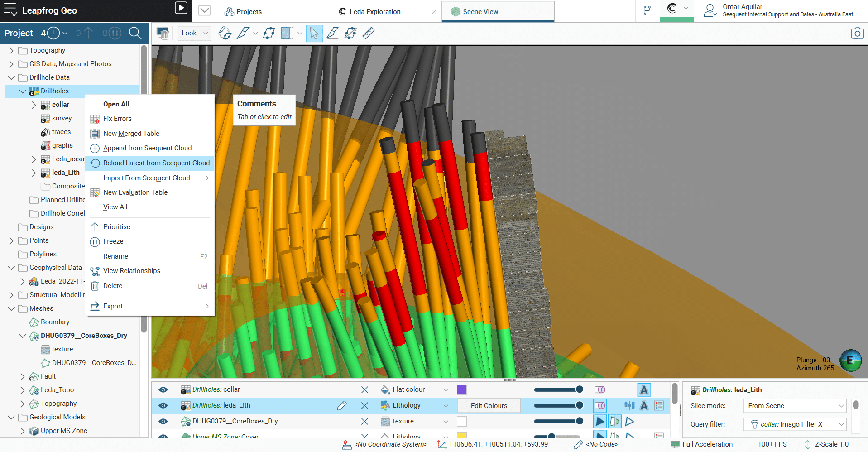Open Flat colour dropdown for collar
The image size is (868, 452).
(x=446, y=389)
